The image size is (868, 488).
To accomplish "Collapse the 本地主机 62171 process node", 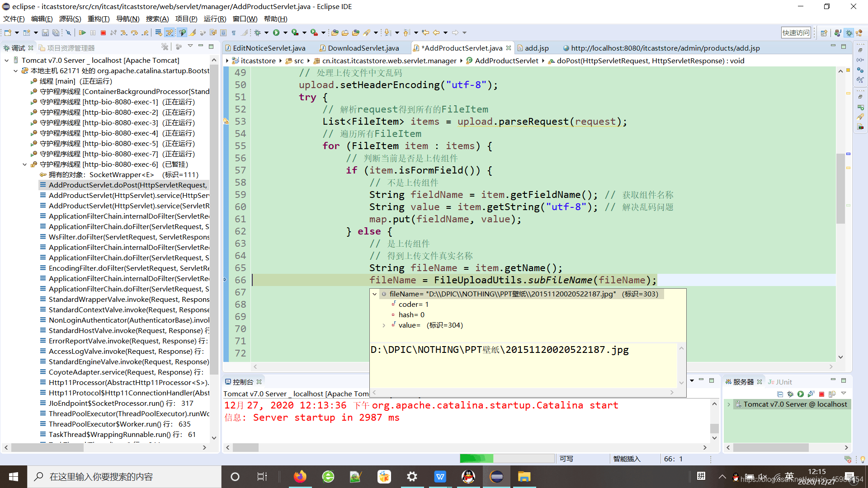I will [15, 70].
